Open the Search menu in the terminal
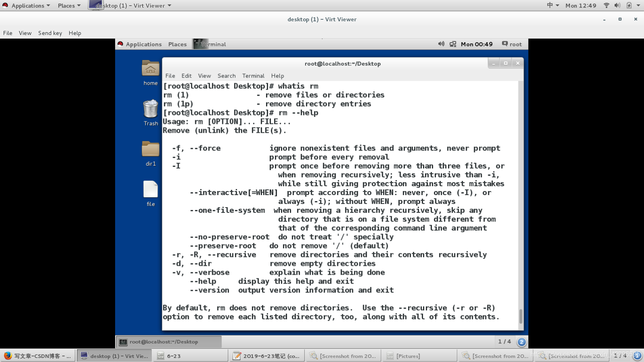The image size is (644, 362). [x=226, y=76]
